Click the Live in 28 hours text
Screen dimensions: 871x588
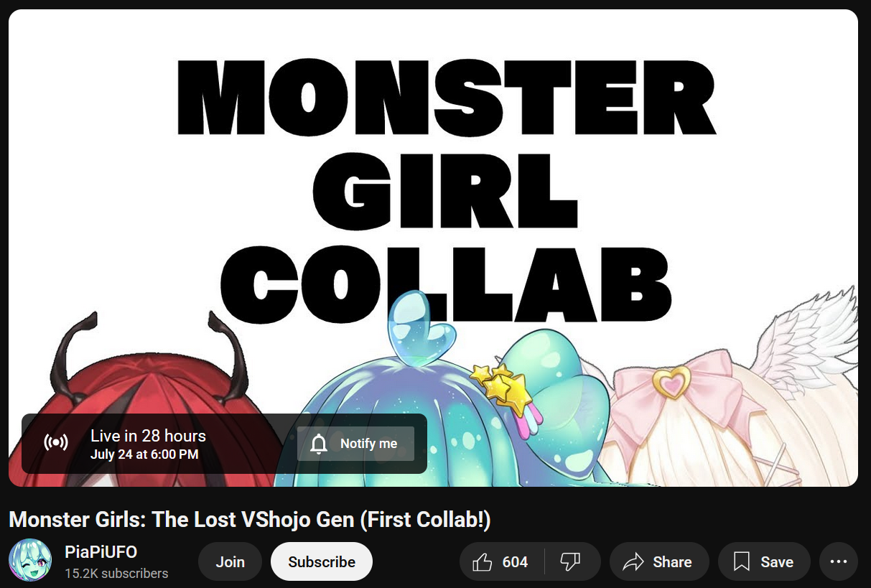coord(148,436)
